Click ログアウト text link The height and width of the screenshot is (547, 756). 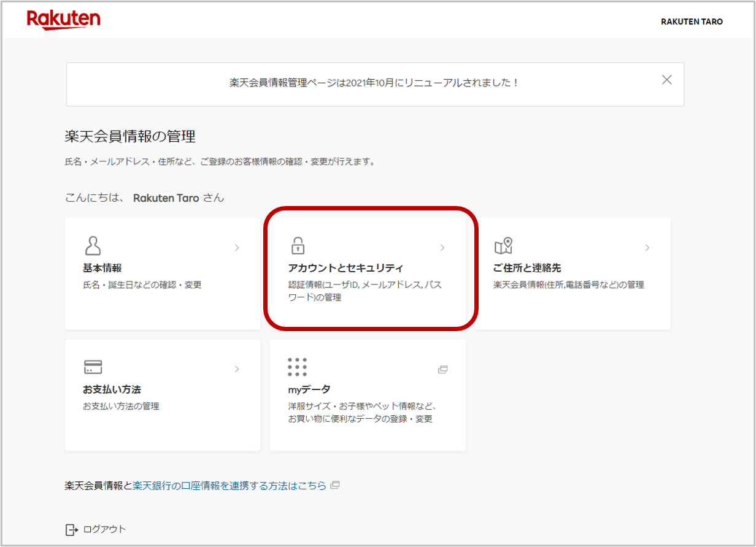point(104,529)
